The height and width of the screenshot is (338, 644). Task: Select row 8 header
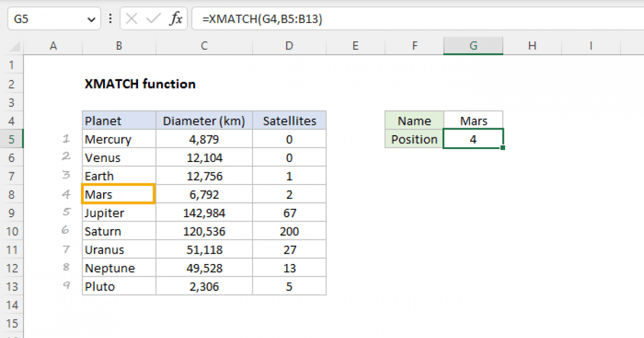tap(12, 194)
